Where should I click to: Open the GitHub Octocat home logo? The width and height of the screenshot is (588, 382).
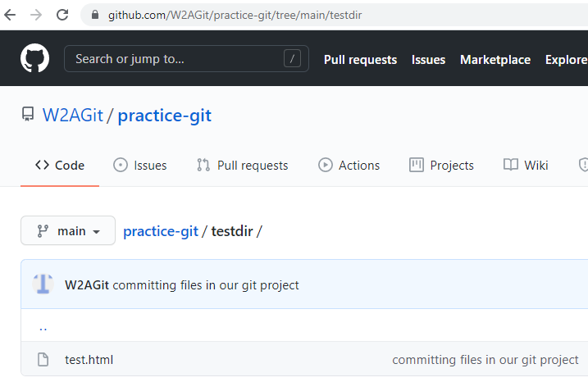point(34,58)
